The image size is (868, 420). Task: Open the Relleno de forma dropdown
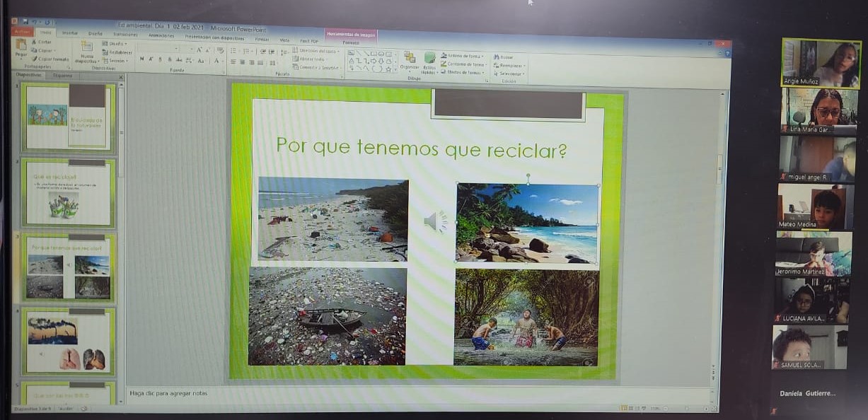coord(463,56)
